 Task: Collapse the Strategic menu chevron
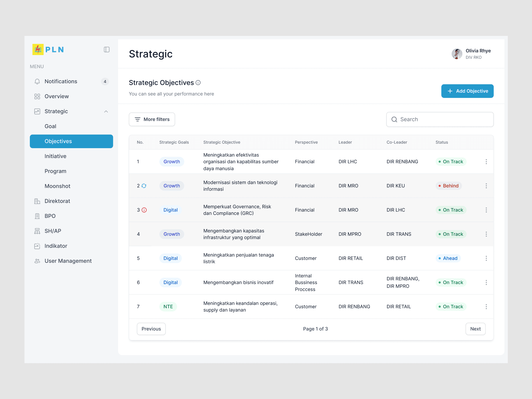tap(106, 111)
